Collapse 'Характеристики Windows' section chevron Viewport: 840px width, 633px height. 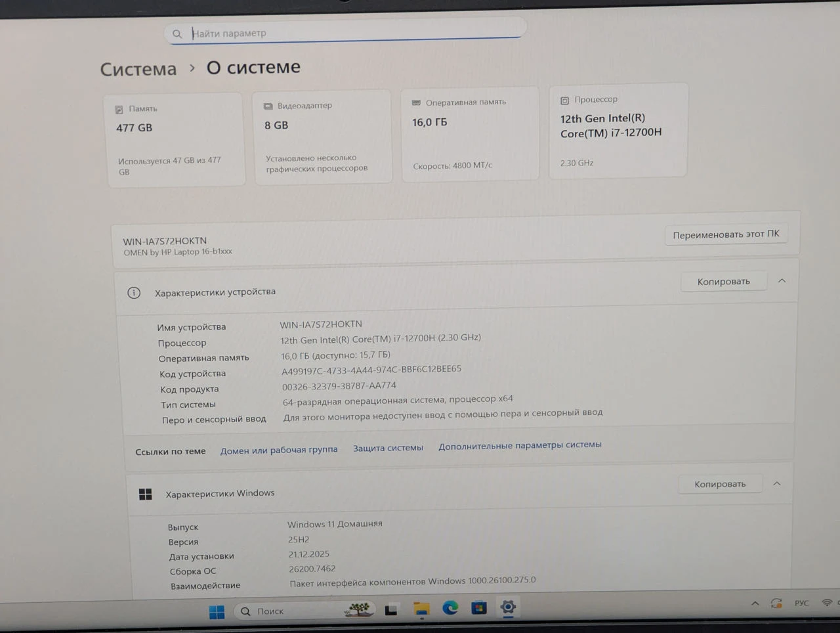pos(777,483)
